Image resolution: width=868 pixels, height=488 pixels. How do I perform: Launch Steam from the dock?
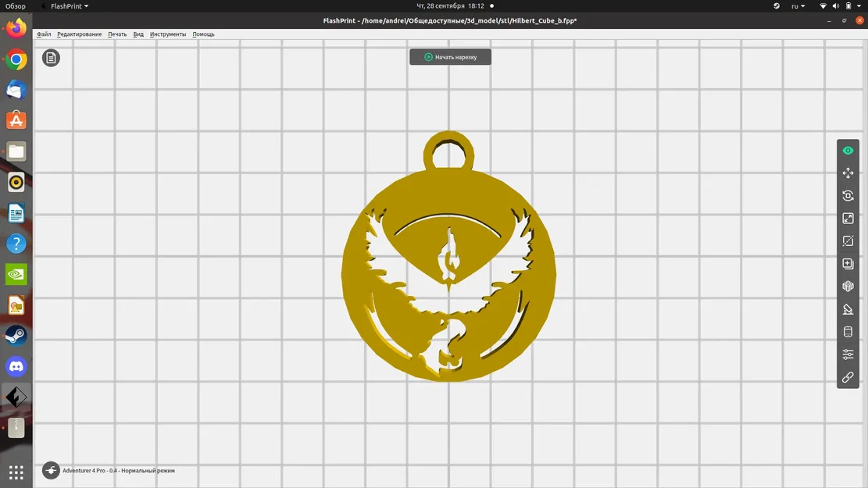[x=16, y=336]
